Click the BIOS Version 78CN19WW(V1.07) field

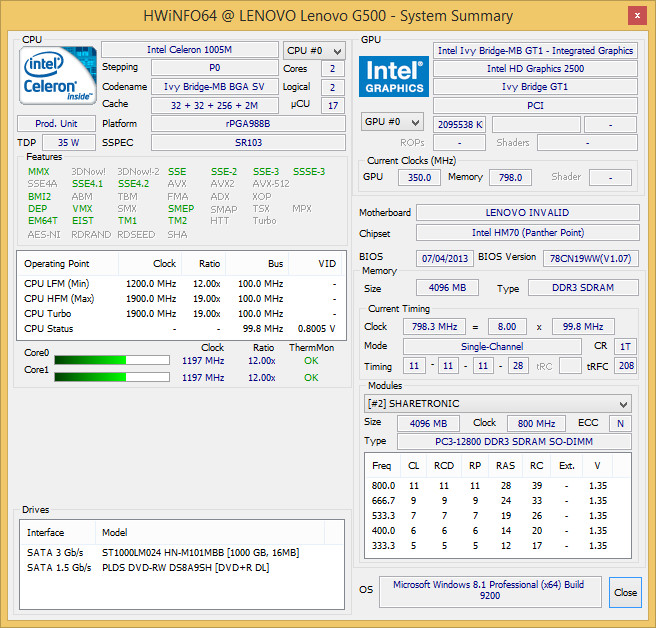pyautogui.click(x=591, y=258)
